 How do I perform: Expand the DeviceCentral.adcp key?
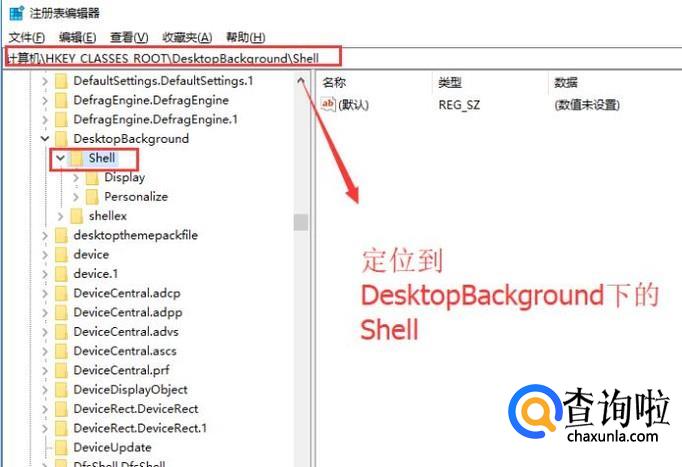pyautogui.click(x=45, y=294)
